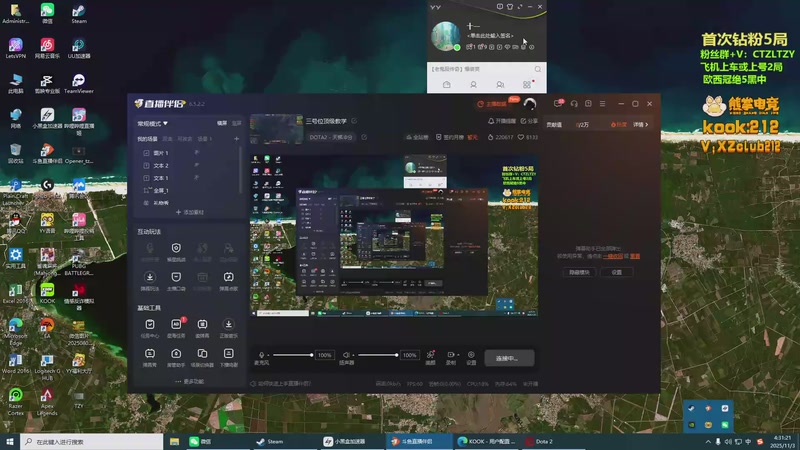Image resolution: width=800 pixels, height=450 pixels.
Task: Toggle the microphone mute icon
Action: [261, 355]
